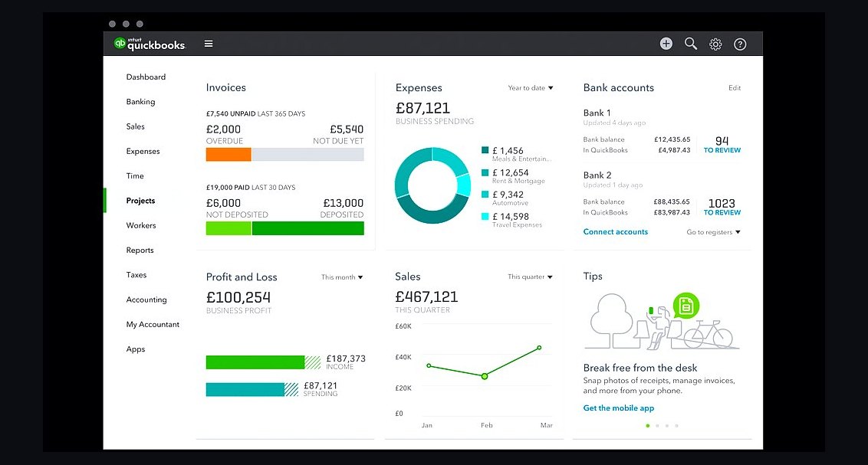Viewport: 868px width, 465px height.
Task: Open the Expenses Year to date dropdown
Action: coord(531,88)
